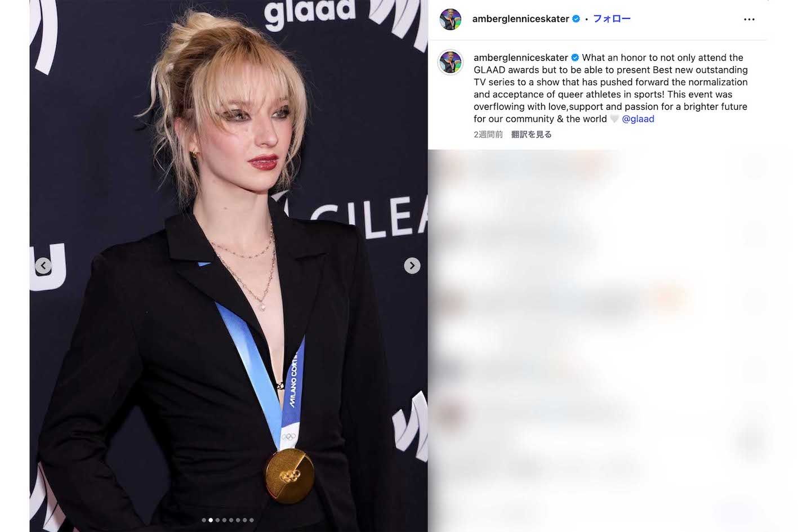The image size is (798, 532).
Task: Click amberglenniceskater username in the header
Action: coord(520,19)
